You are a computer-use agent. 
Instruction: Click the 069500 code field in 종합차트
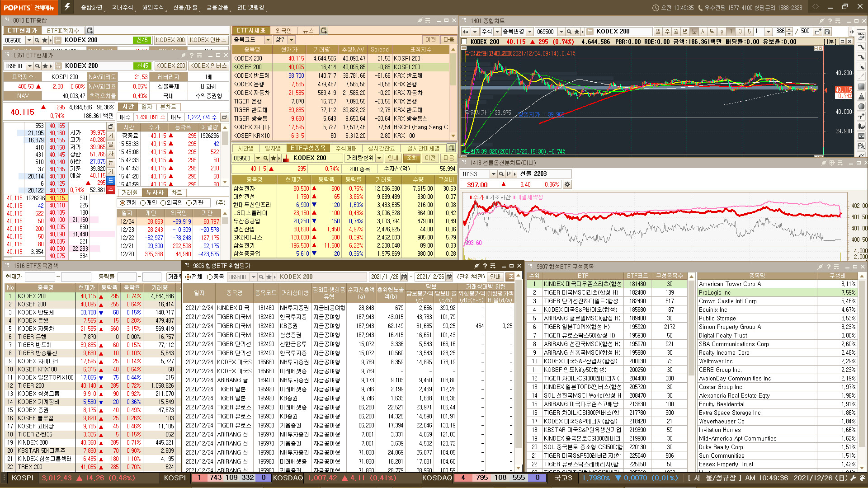click(546, 32)
